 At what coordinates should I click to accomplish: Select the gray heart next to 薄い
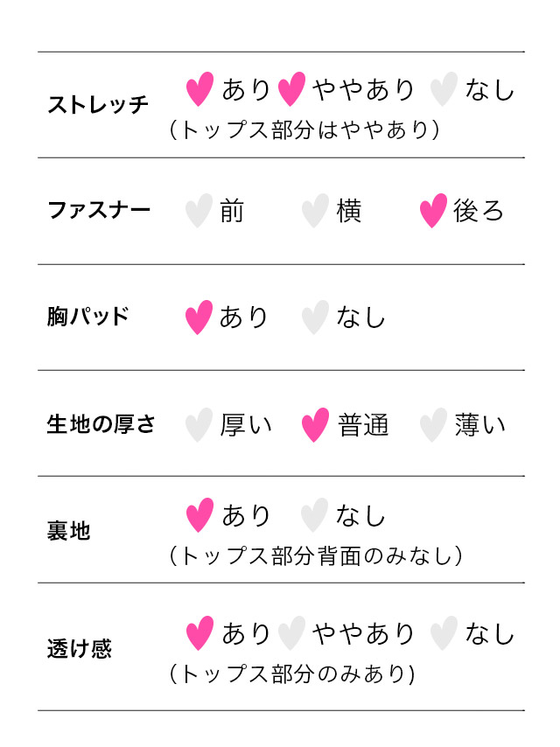click(x=433, y=425)
